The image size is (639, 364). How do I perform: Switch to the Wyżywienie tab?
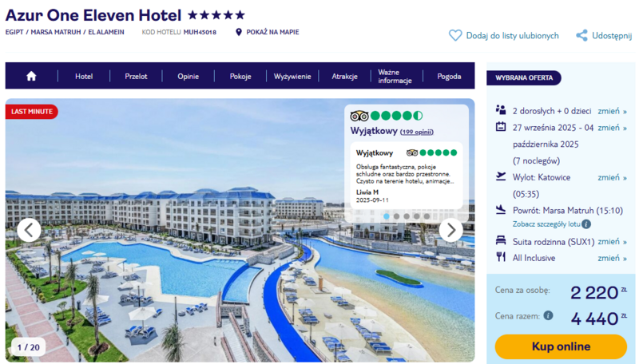(x=292, y=76)
